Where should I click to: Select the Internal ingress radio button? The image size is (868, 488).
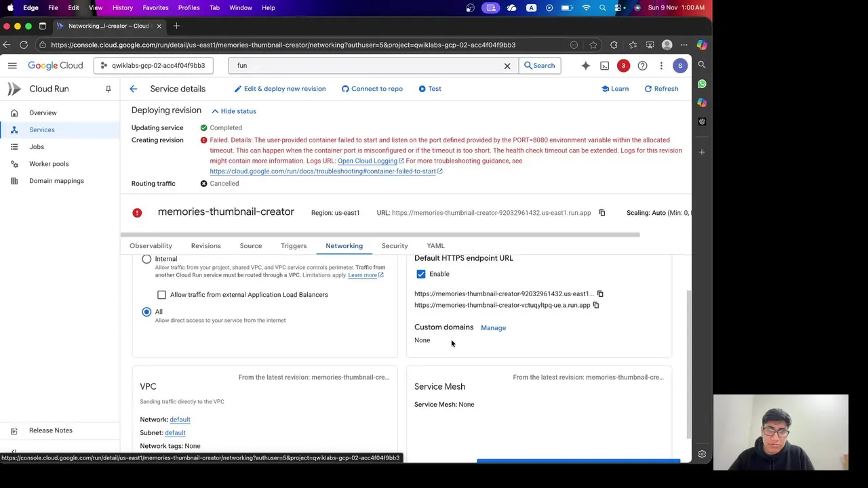tap(146, 259)
